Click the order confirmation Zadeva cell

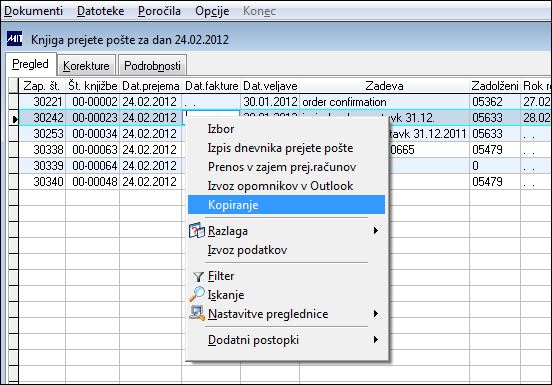coord(384,102)
